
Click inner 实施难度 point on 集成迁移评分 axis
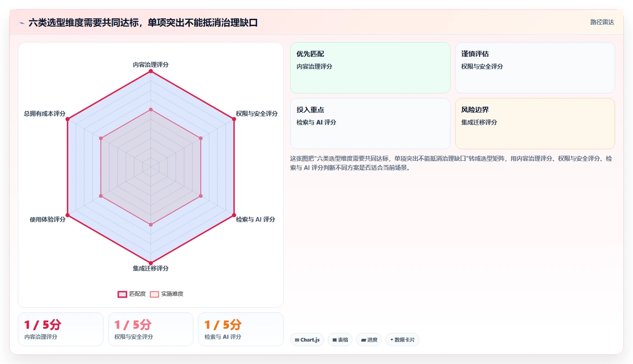[x=151, y=225]
